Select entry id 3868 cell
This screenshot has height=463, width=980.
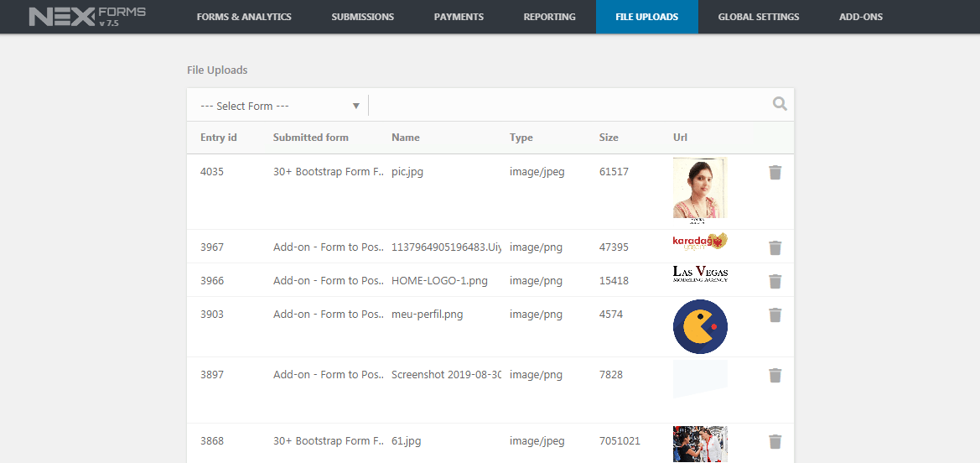click(212, 441)
